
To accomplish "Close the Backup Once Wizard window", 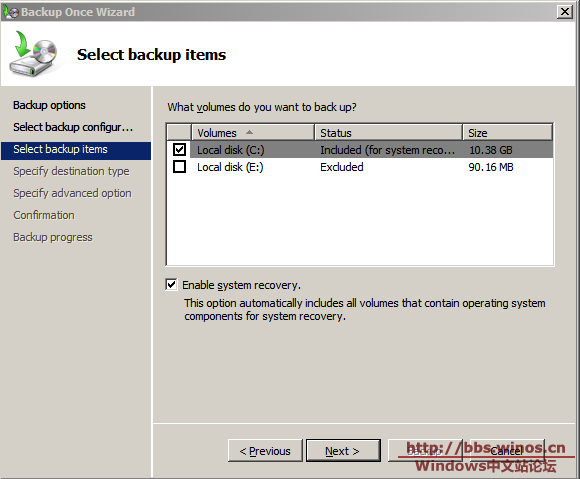I will pyautogui.click(x=564, y=12).
